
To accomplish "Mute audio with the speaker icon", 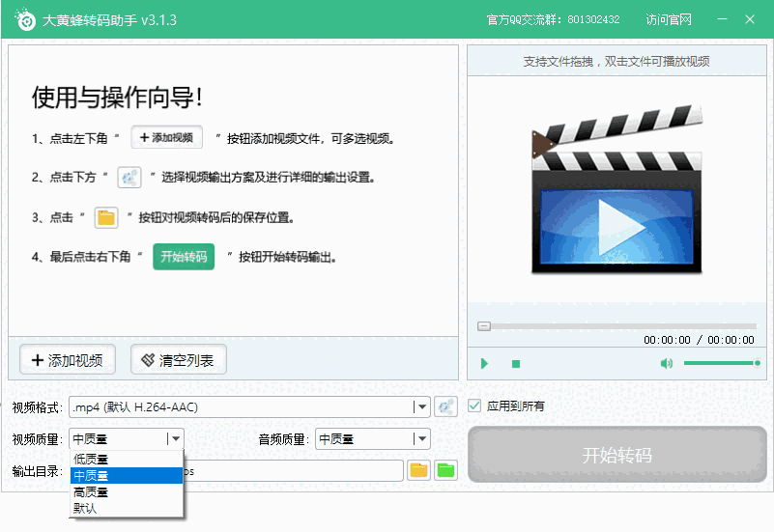I will (666, 363).
